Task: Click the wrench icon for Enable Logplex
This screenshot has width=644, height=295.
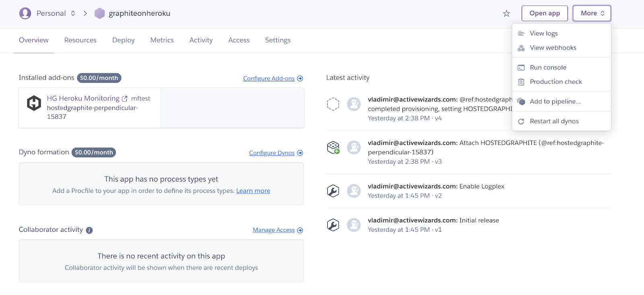Action: 333,191
